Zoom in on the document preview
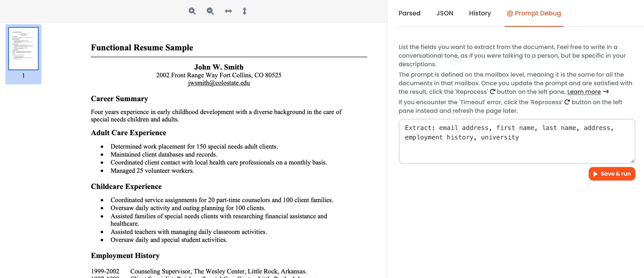This screenshot has height=278, width=644. point(192,11)
